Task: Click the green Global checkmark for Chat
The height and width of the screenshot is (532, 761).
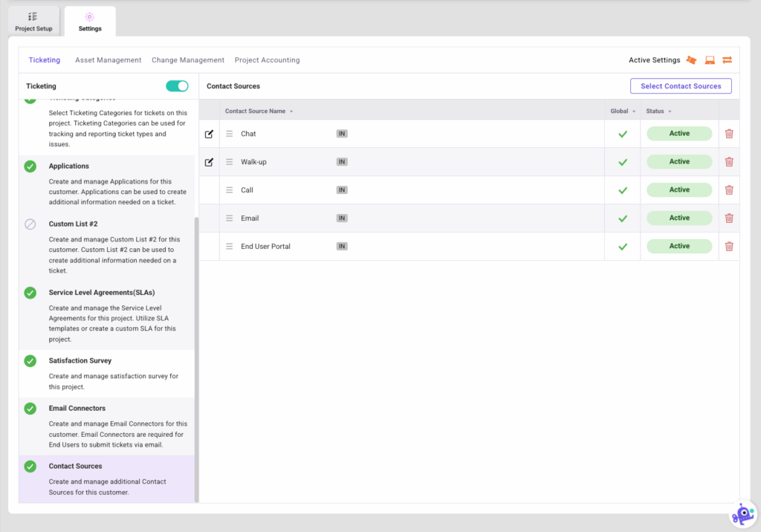Action: coord(622,134)
